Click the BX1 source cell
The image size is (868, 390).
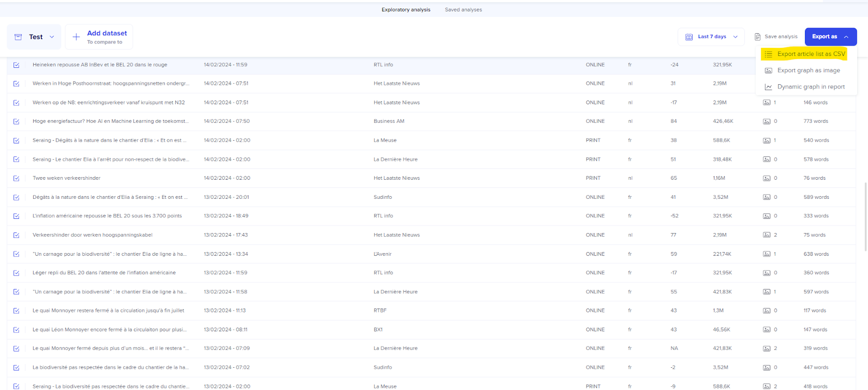click(378, 330)
